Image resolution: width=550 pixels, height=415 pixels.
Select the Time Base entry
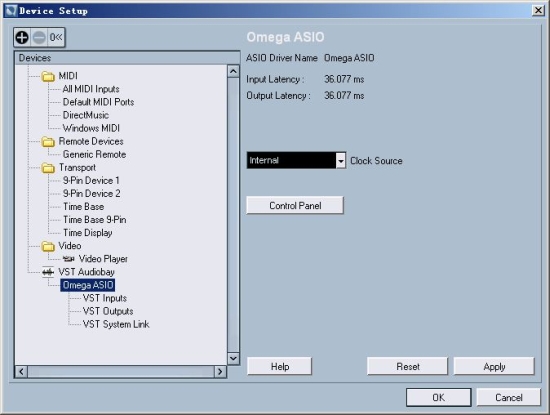pyautogui.click(x=83, y=207)
